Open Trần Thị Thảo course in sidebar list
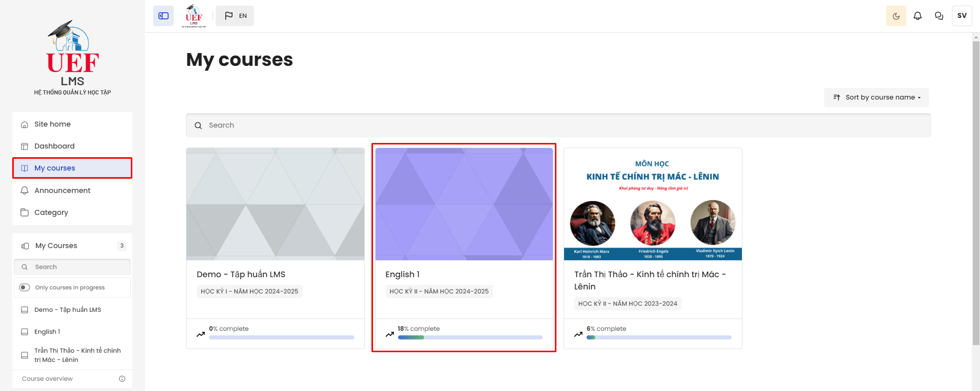Image resolution: width=980 pixels, height=391 pixels. tap(78, 355)
